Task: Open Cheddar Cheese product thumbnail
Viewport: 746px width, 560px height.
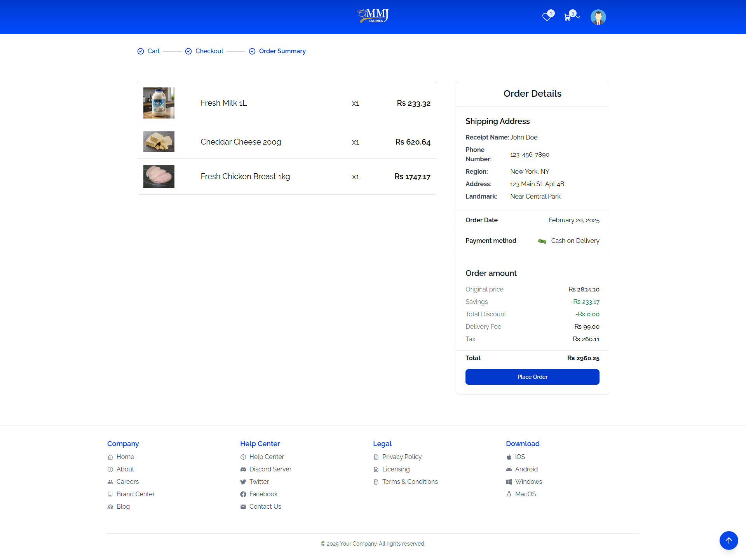Action: 159,141
